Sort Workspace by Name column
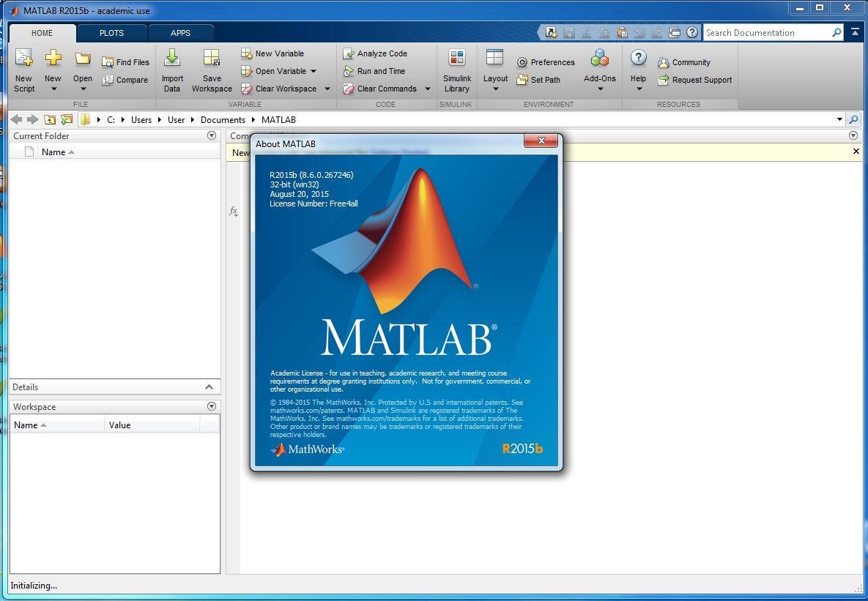The width and height of the screenshot is (868, 601). pos(58,425)
